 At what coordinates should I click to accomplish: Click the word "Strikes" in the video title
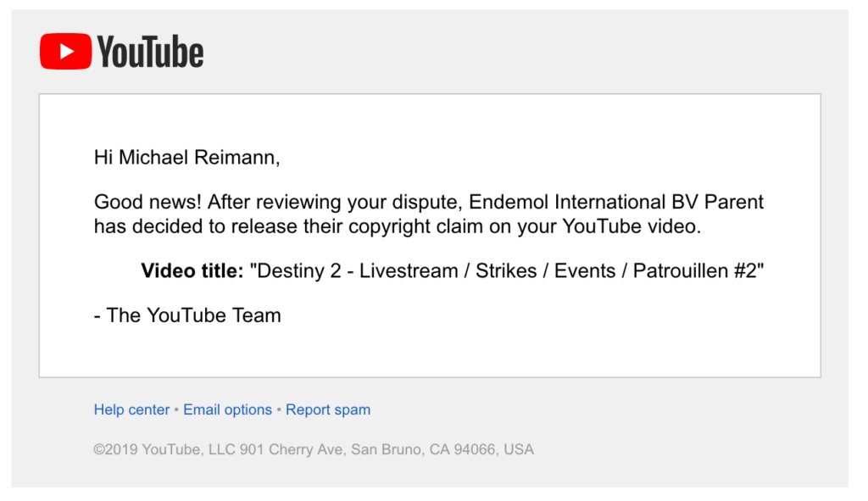click(506, 270)
